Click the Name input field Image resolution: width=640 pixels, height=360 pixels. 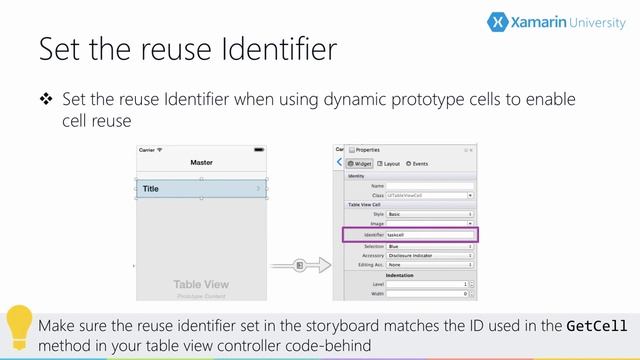coord(430,186)
